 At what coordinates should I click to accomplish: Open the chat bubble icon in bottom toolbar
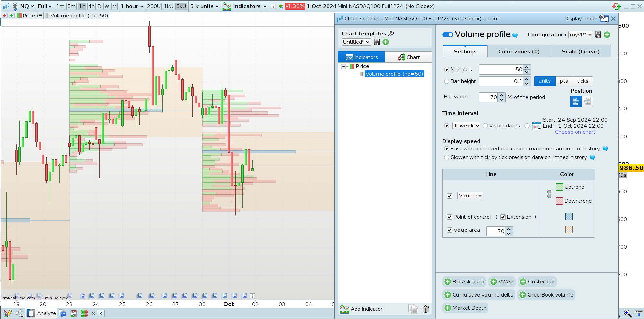pyautogui.click(x=63, y=313)
